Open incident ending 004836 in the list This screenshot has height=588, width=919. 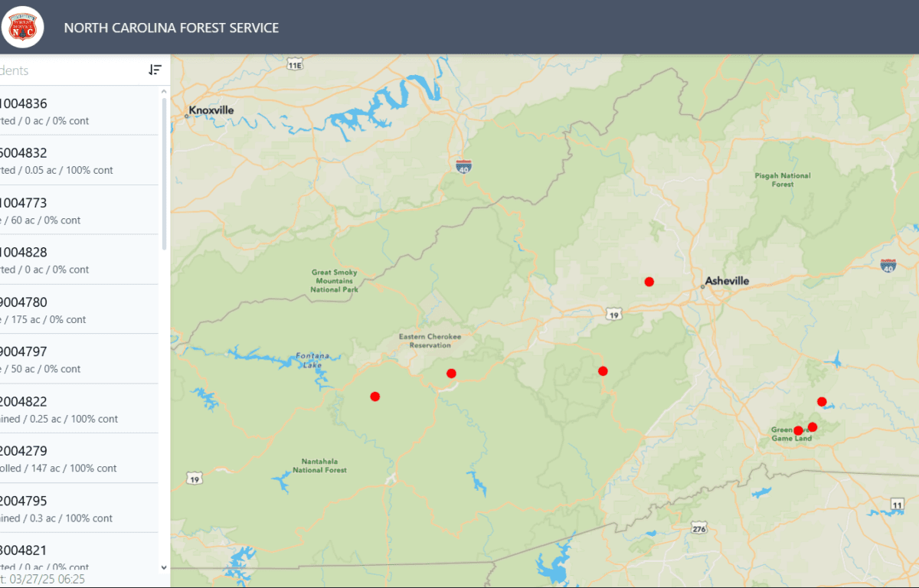69,111
